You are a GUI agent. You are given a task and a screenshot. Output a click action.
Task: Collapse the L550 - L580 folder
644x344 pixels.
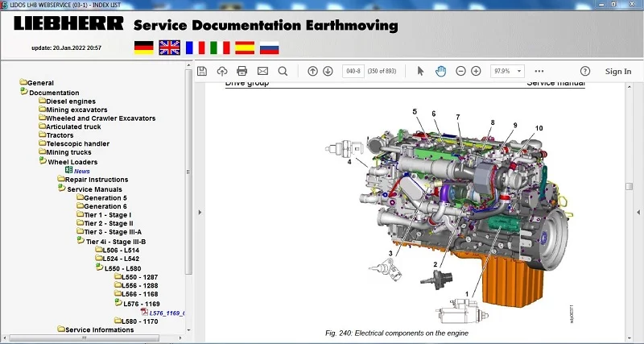(x=118, y=268)
